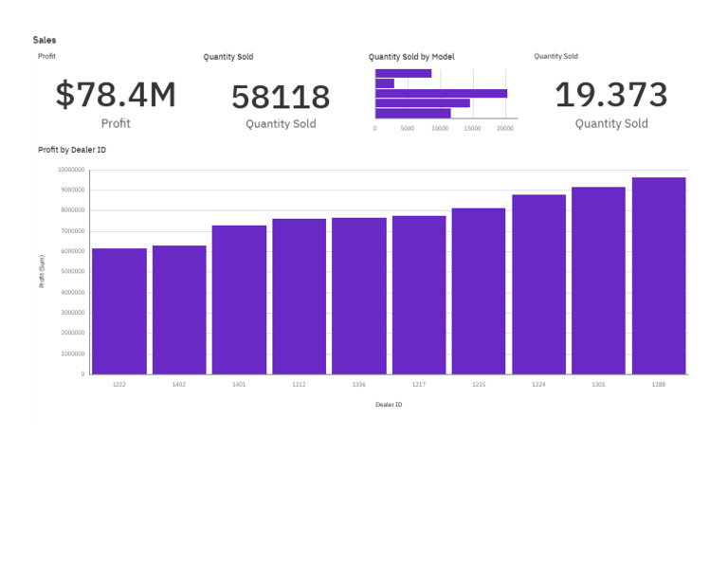Click the 10000000 label on the profit axis

(x=71, y=170)
